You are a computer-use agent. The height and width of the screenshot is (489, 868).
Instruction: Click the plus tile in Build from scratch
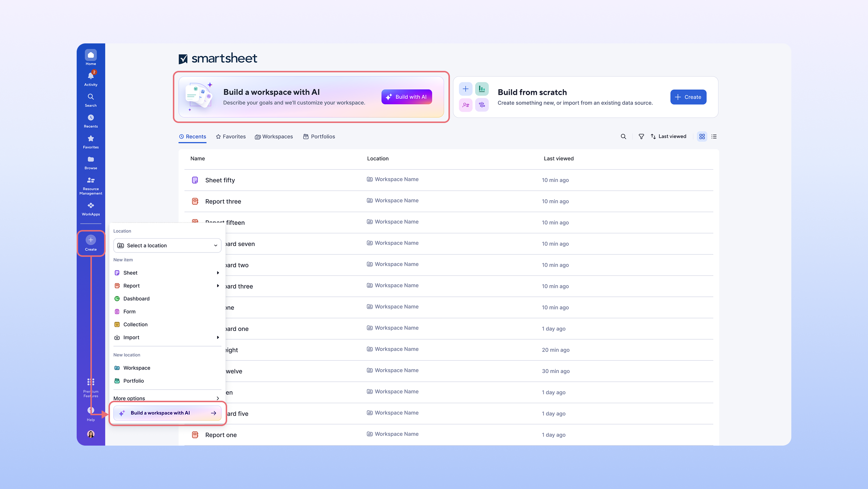pyautogui.click(x=465, y=89)
